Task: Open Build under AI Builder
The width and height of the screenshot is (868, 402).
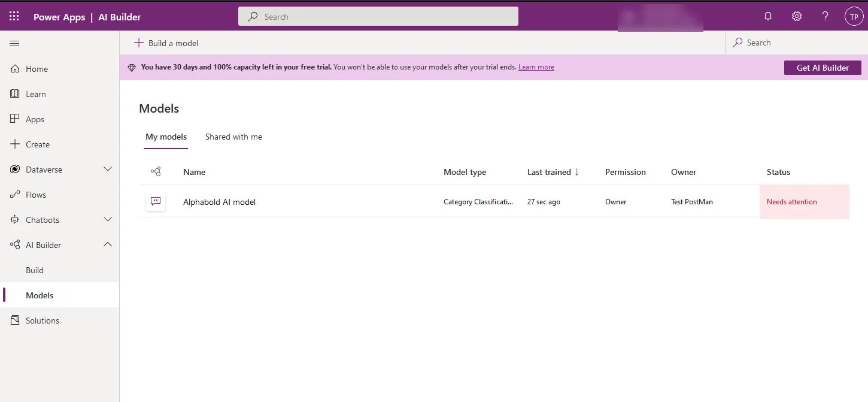Action: tap(60, 270)
